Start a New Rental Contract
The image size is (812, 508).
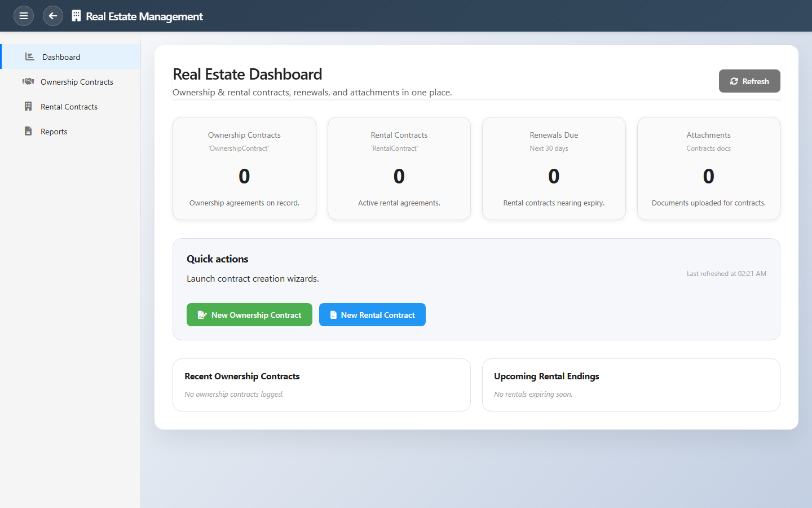tap(372, 315)
